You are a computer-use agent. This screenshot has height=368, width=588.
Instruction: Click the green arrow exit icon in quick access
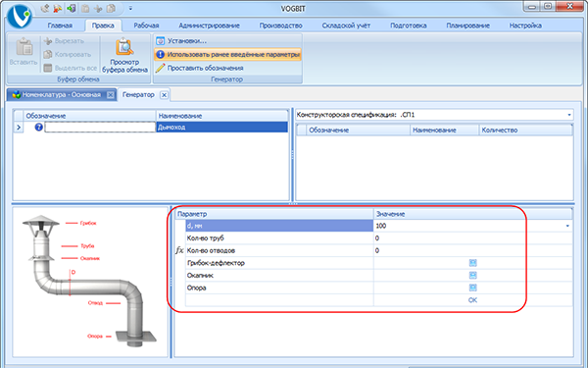(72, 8)
